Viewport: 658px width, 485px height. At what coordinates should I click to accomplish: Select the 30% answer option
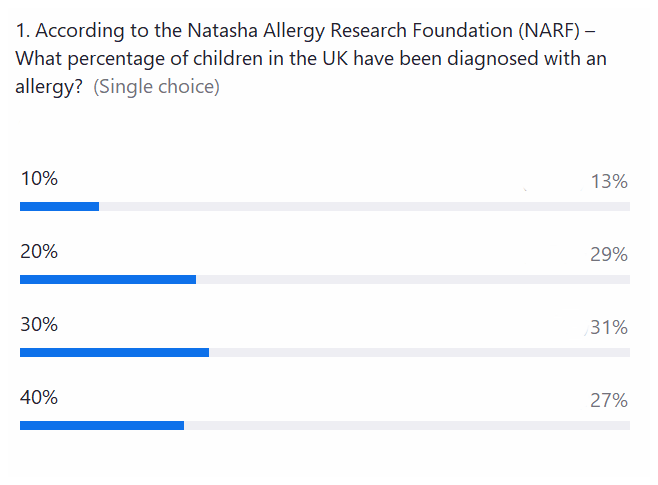point(39,325)
